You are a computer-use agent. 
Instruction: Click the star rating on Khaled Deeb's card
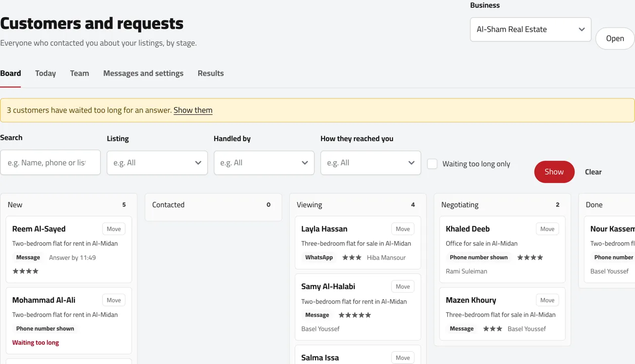(530, 257)
